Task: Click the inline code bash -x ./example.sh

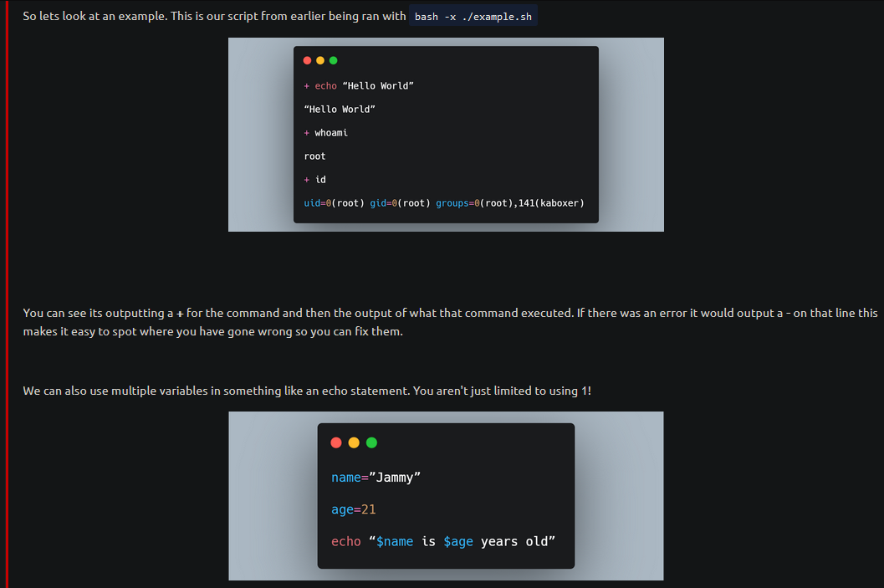Action: click(x=473, y=17)
